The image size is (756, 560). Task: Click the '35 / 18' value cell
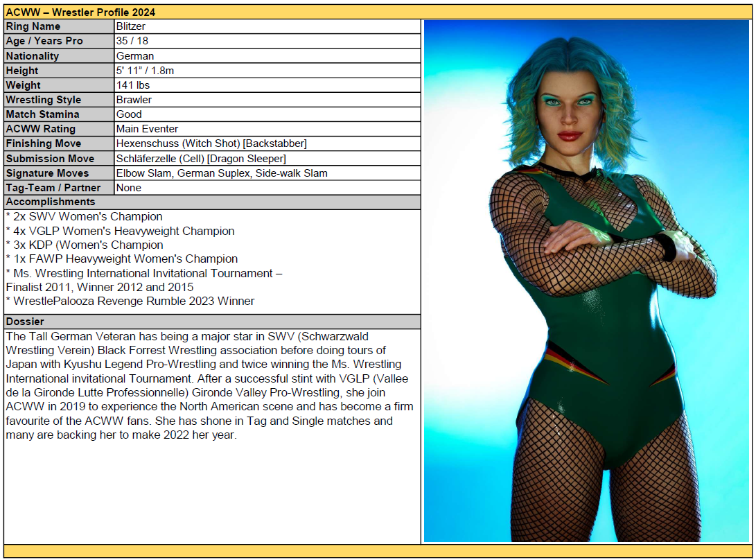coord(267,41)
